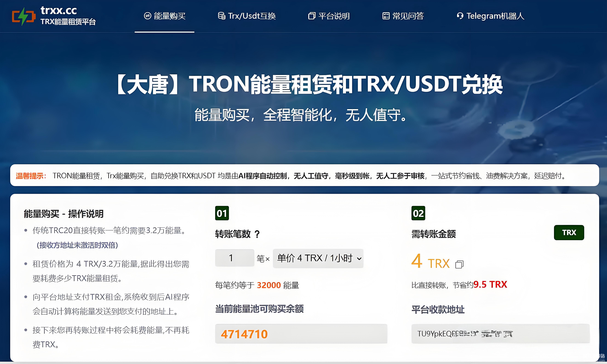
Task: Copy the 4 TRX amount via copy icon
Action: click(x=459, y=264)
